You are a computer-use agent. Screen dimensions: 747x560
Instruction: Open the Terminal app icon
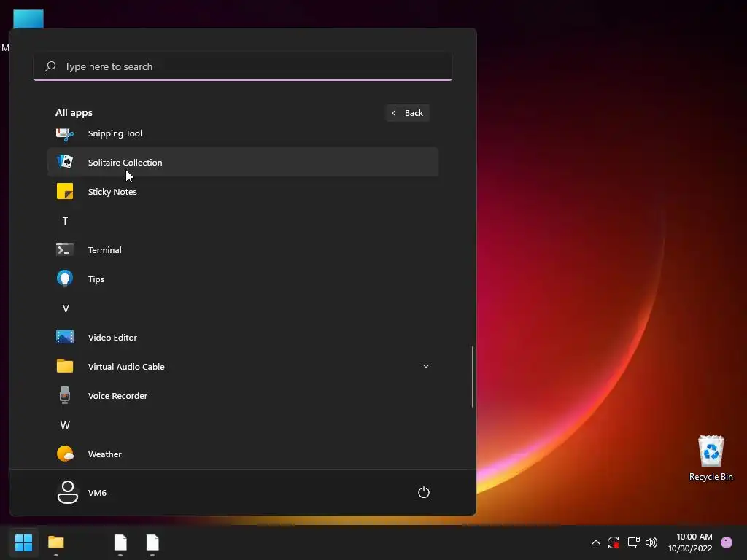[65, 249]
